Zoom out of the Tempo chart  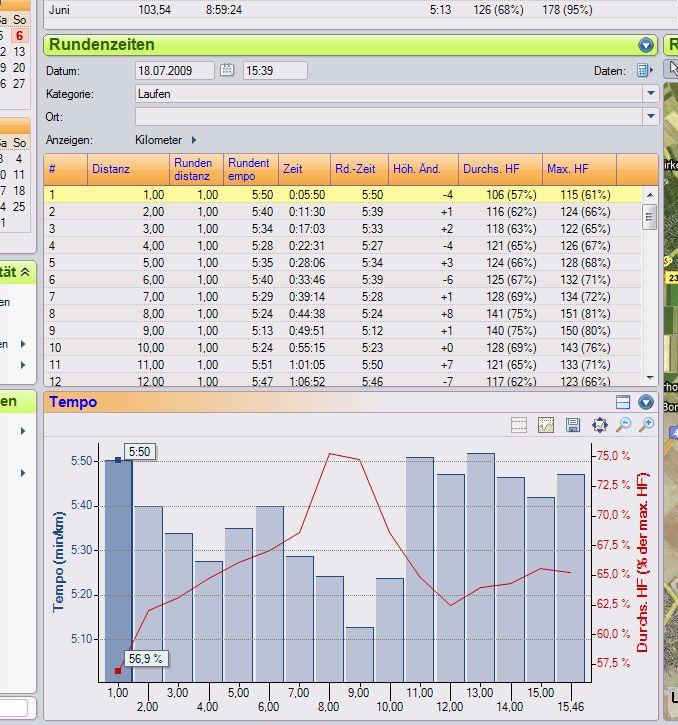[x=623, y=424]
